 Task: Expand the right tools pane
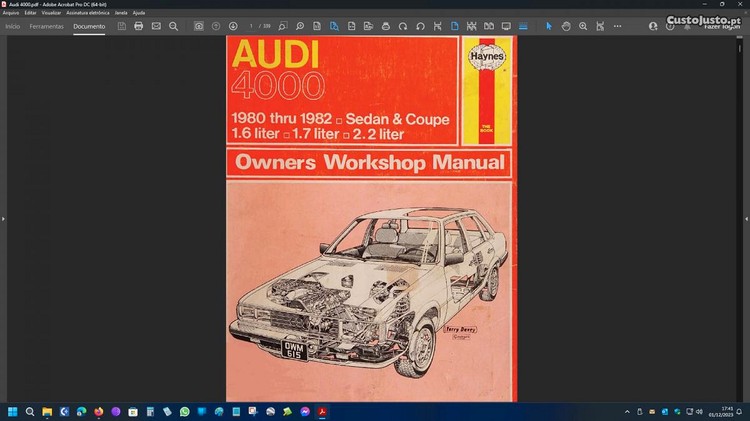pos(746,218)
